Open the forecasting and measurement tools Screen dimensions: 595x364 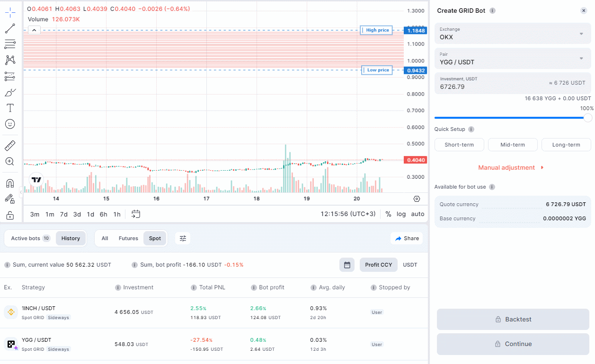pyautogui.click(x=10, y=76)
